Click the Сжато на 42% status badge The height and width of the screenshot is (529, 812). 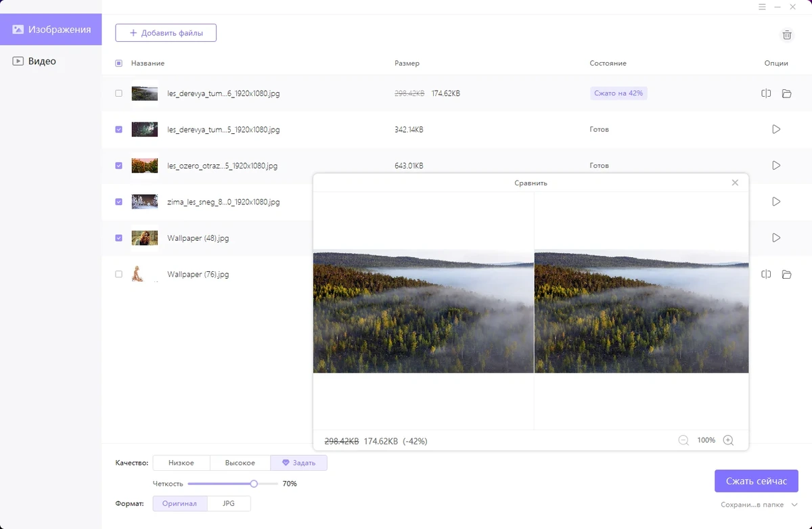[618, 93]
